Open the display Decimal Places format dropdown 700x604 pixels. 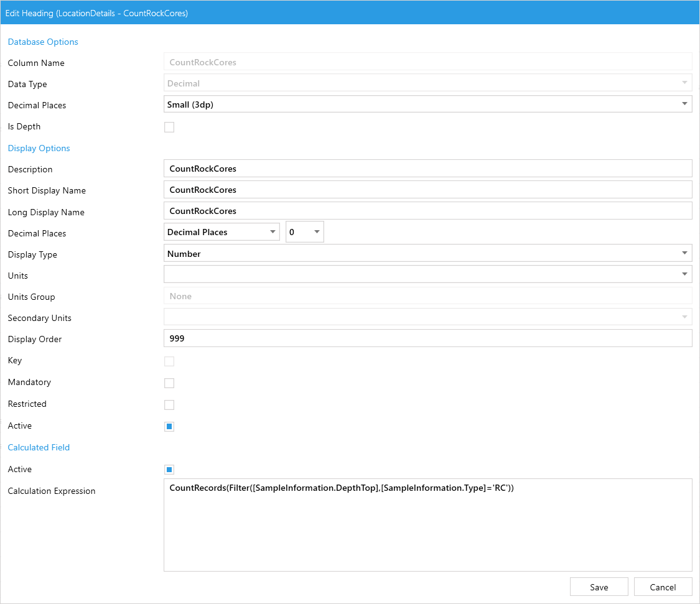coord(222,232)
